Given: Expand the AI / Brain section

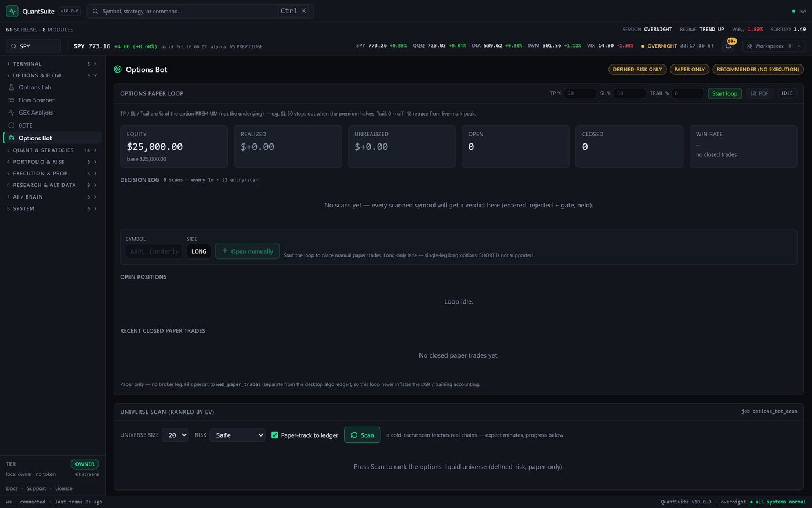Looking at the screenshot, I should 52,197.
